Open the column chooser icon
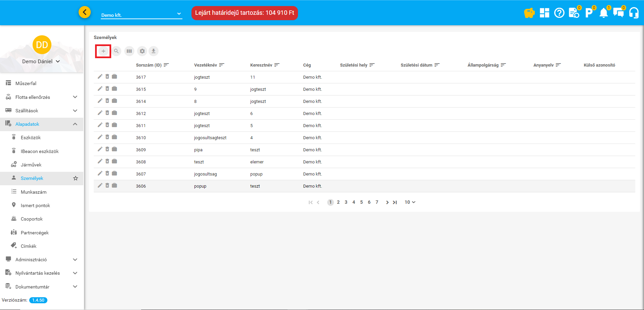Screen dimensions: 644x310 (129, 51)
